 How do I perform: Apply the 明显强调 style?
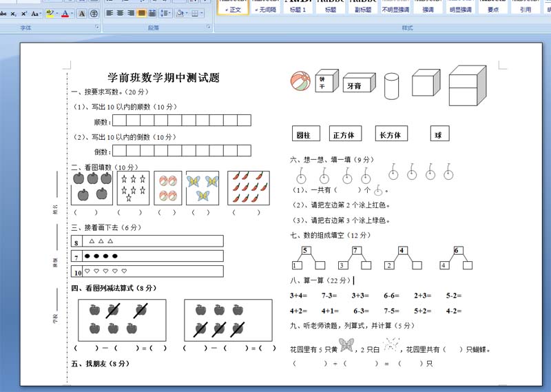coord(460,8)
